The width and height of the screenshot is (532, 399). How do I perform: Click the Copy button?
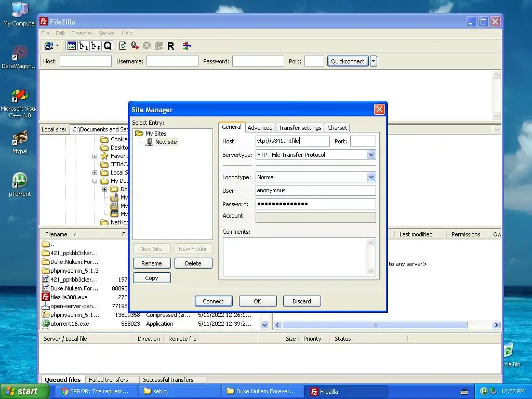(x=152, y=278)
